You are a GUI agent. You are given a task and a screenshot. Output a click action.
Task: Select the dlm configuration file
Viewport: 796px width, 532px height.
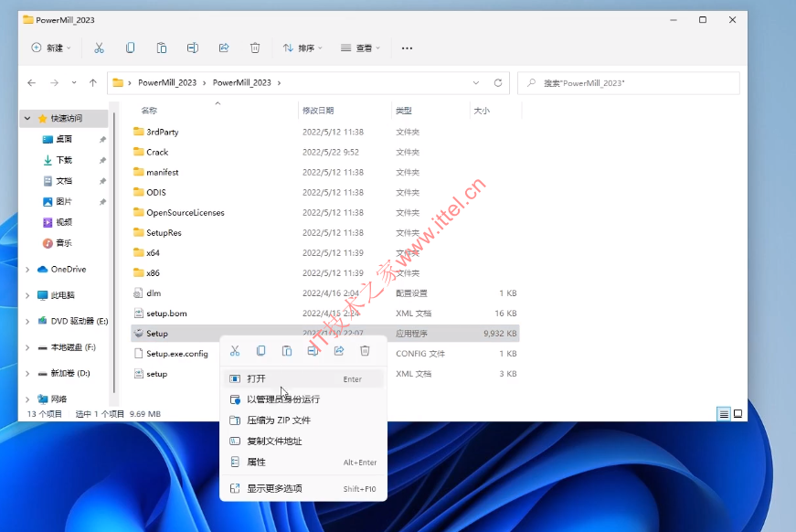[325, 293]
